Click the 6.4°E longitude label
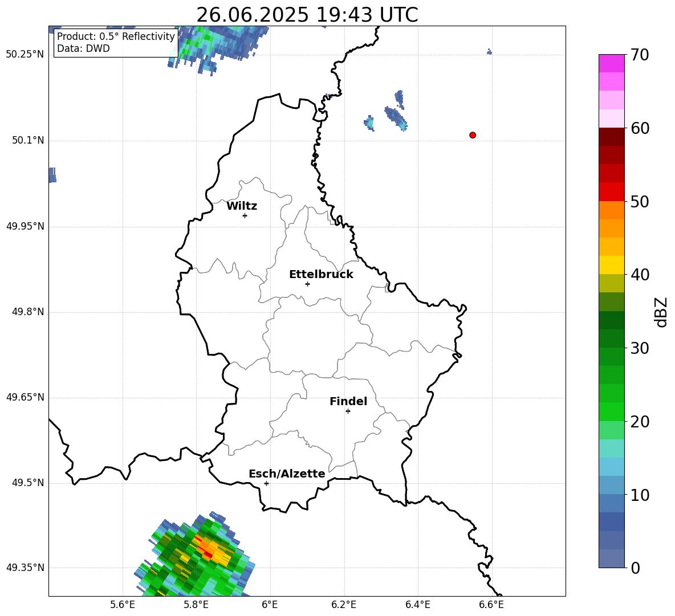Viewport: 675px width, 616px height. click(x=417, y=605)
